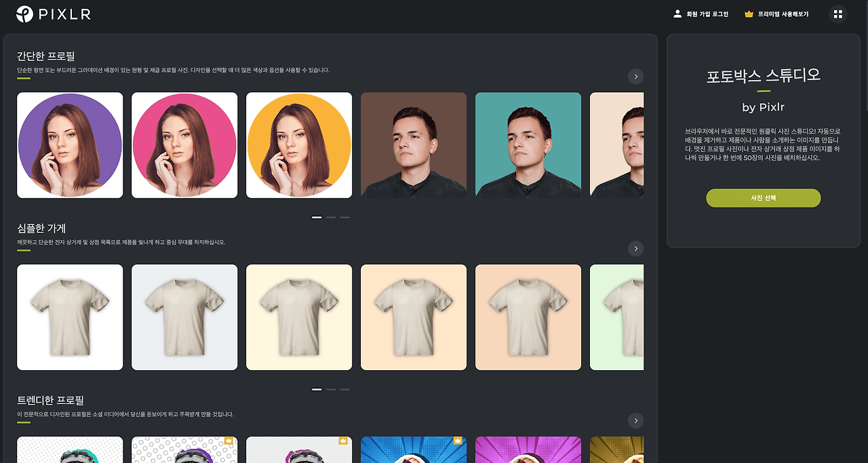The image size is (868, 463).
Task: Click the 심플한 가게 section heading
Action: [x=41, y=228]
